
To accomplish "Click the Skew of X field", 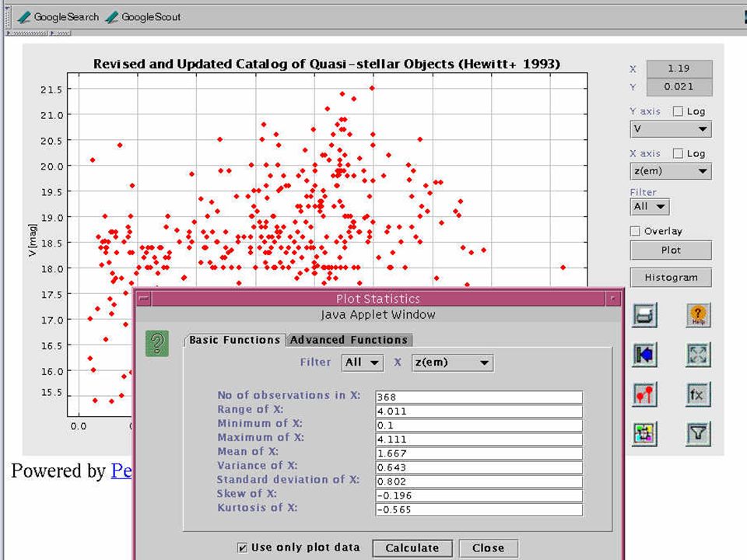I will (479, 495).
